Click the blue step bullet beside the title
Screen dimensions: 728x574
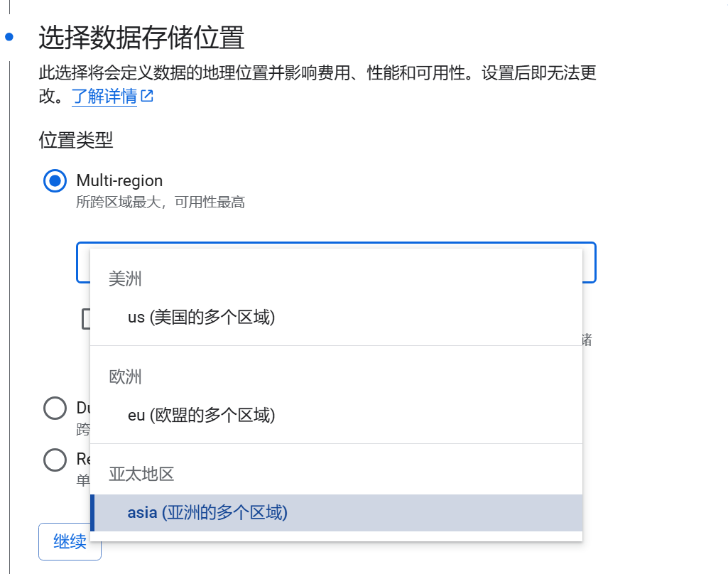(9, 36)
